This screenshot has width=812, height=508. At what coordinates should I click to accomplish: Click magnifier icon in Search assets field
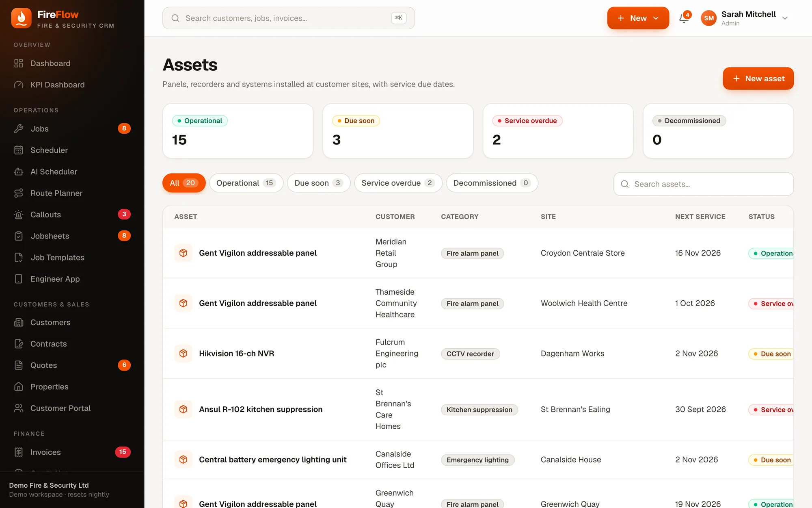click(x=625, y=184)
